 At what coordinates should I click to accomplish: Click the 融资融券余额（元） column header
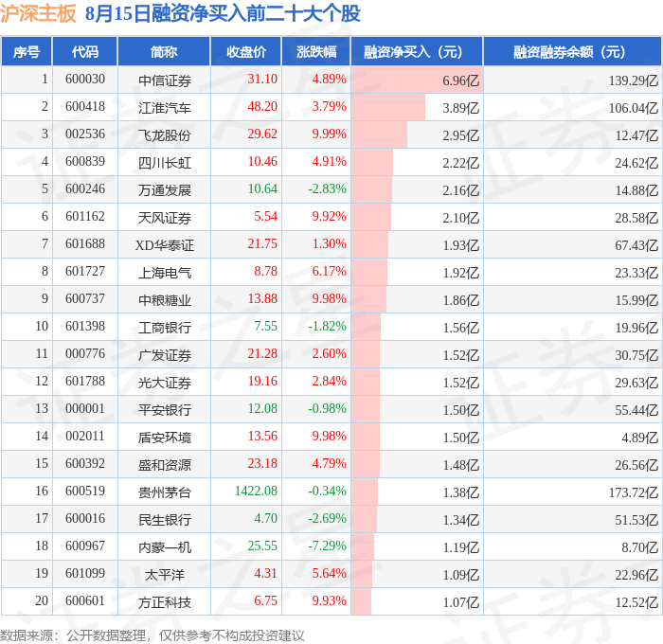[572, 51]
